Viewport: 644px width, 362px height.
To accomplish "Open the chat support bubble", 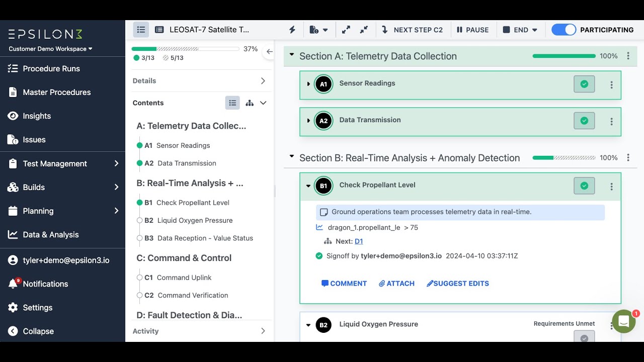I will pos(624,322).
